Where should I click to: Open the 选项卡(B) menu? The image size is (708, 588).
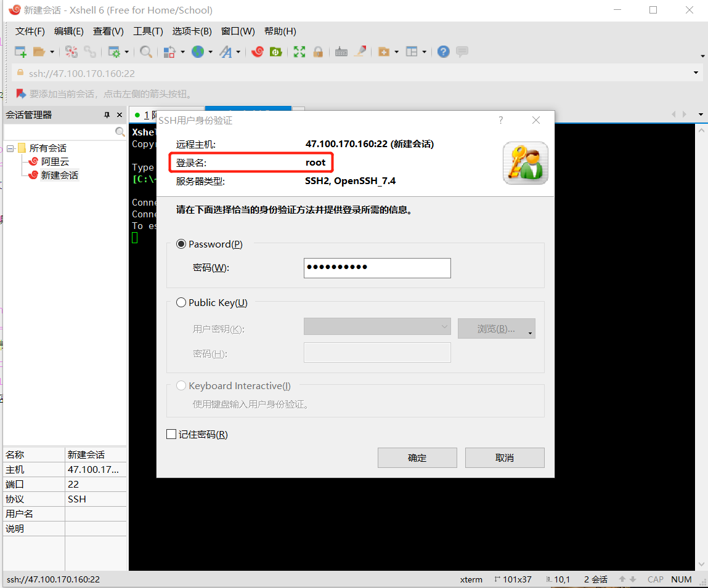193,31
